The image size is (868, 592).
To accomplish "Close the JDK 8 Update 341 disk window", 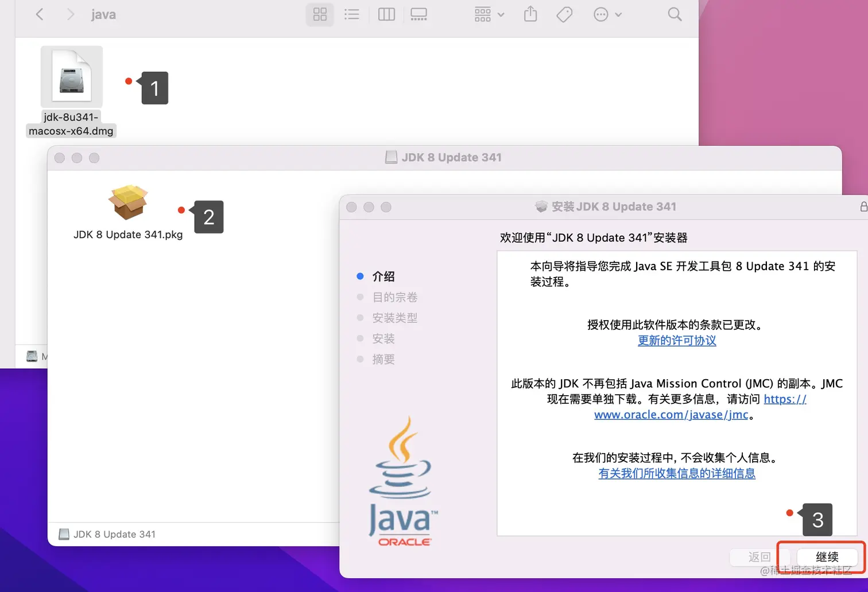I will point(60,158).
